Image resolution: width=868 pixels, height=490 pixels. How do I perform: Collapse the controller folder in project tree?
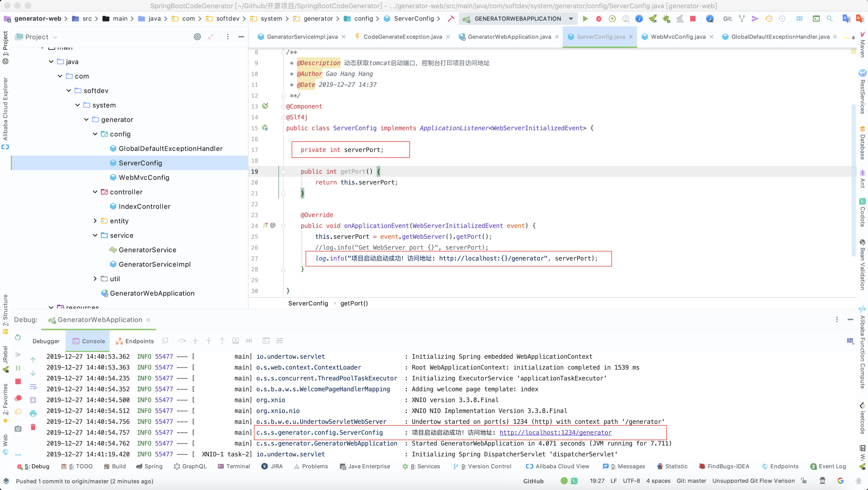[x=95, y=192]
